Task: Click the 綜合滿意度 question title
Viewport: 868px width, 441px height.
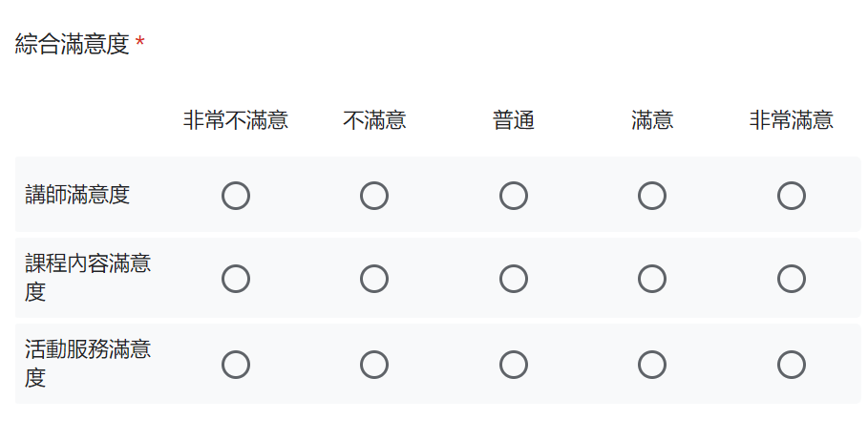Action: [x=73, y=44]
